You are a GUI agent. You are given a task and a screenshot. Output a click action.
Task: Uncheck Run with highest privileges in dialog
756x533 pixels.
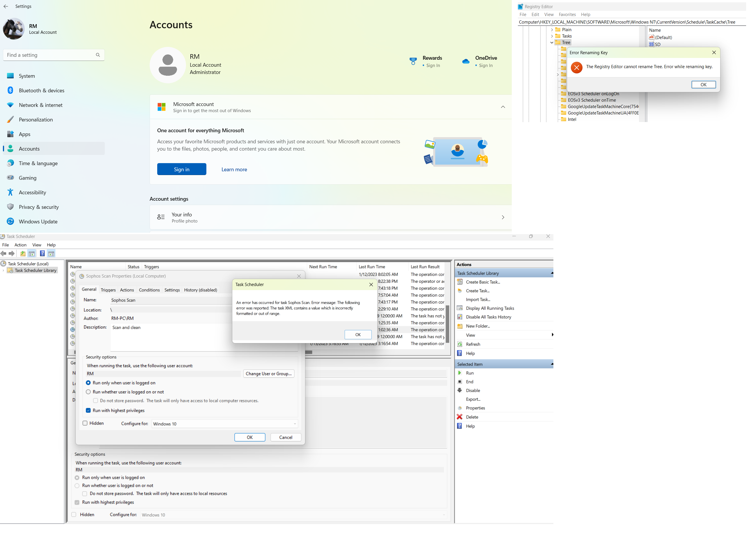click(88, 410)
